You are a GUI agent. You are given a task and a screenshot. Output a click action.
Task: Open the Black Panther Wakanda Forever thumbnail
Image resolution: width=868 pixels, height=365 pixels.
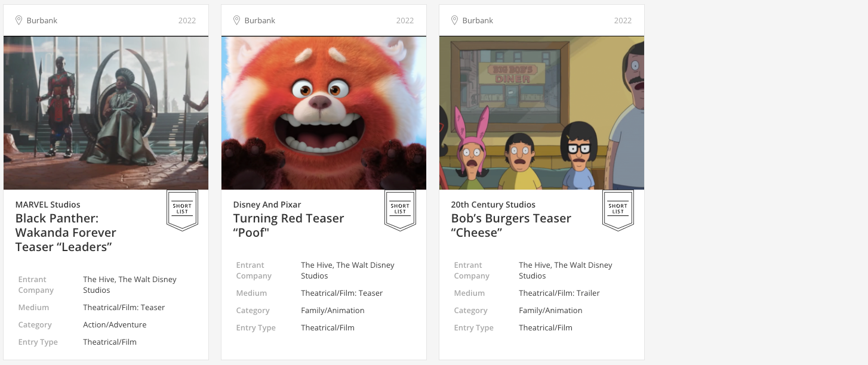pyautogui.click(x=106, y=113)
